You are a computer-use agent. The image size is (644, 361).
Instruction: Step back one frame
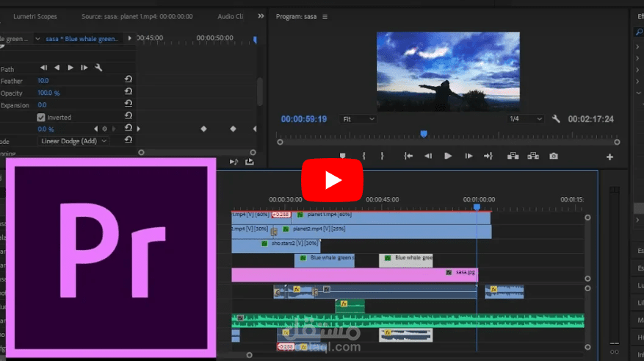(428, 156)
